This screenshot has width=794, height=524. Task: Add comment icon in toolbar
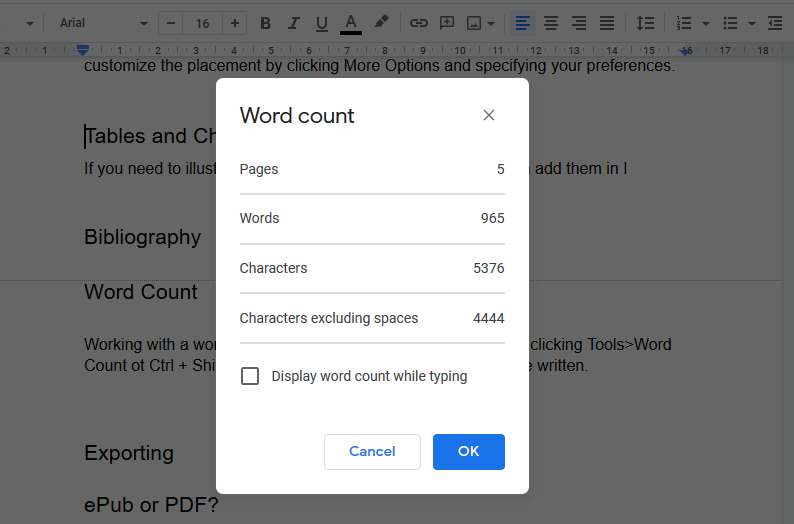pyautogui.click(x=447, y=23)
